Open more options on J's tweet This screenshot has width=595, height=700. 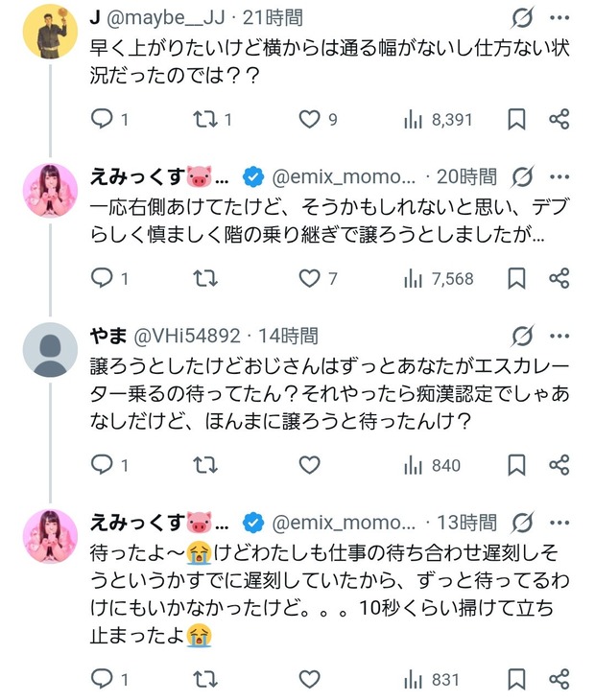tap(559, 18)
